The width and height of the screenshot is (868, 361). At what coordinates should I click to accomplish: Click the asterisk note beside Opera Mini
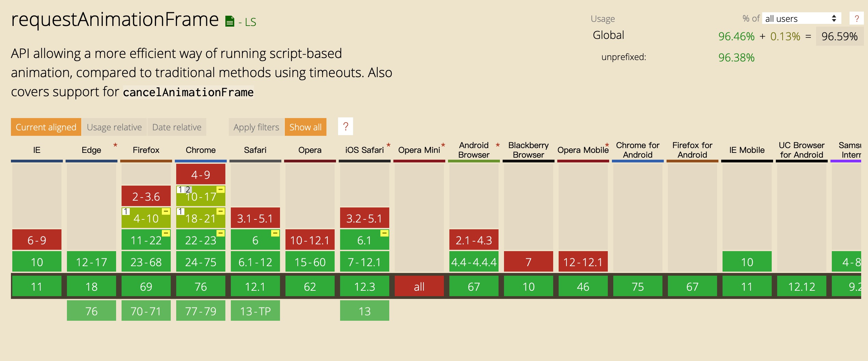443,145
